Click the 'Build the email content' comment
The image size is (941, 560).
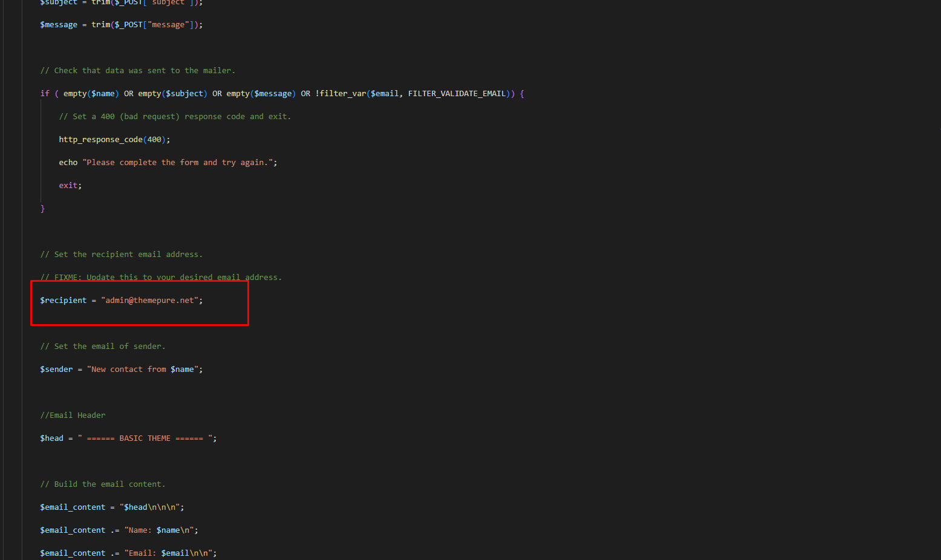[102, 484]
